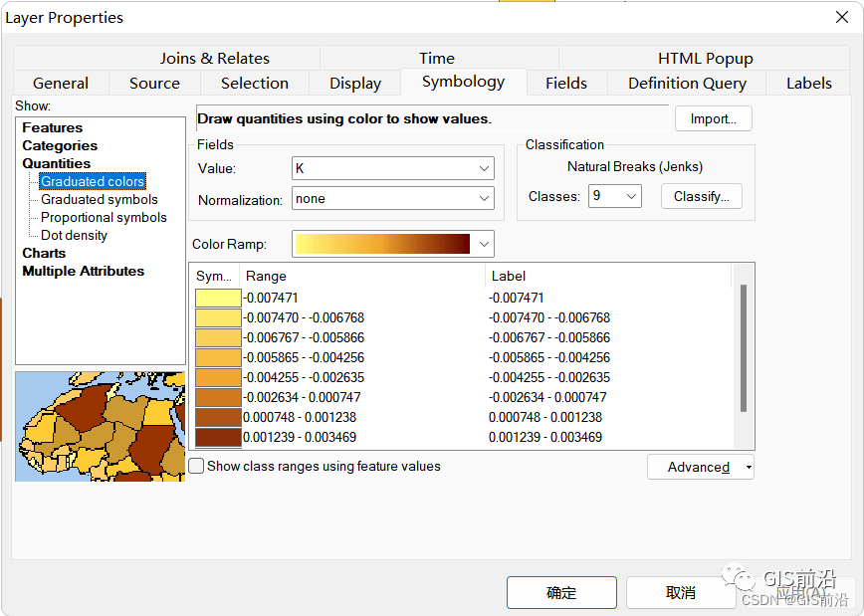Open the Value field dropdown

coord(484,168)
